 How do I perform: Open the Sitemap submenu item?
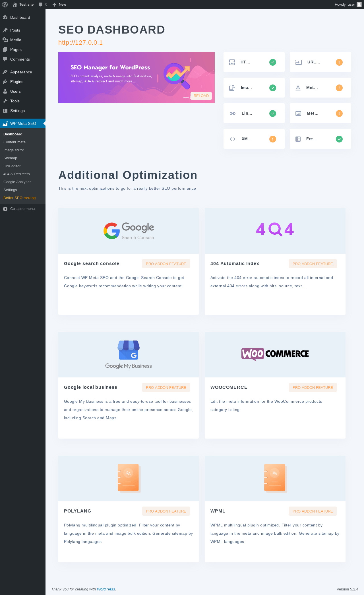(x=10, y=158)
